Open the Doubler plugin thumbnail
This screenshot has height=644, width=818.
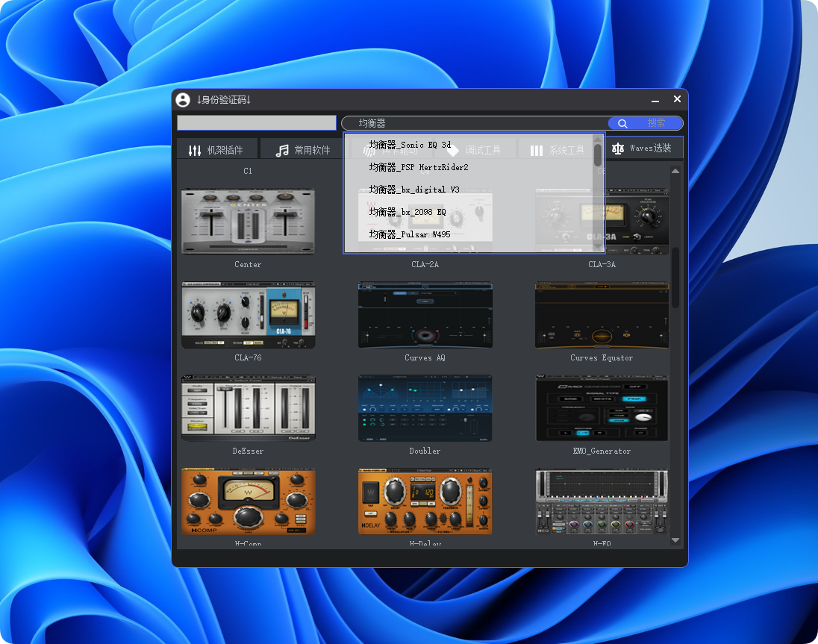click(425, 407)
